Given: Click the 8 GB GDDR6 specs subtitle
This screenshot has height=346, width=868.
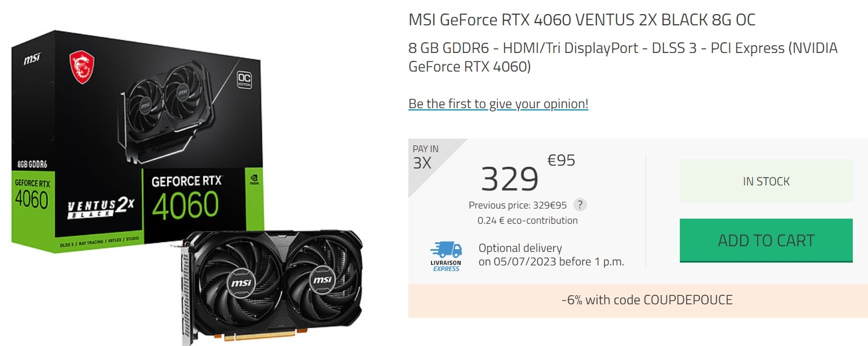Looking at the screenshot, I should (x=623, y=57).
